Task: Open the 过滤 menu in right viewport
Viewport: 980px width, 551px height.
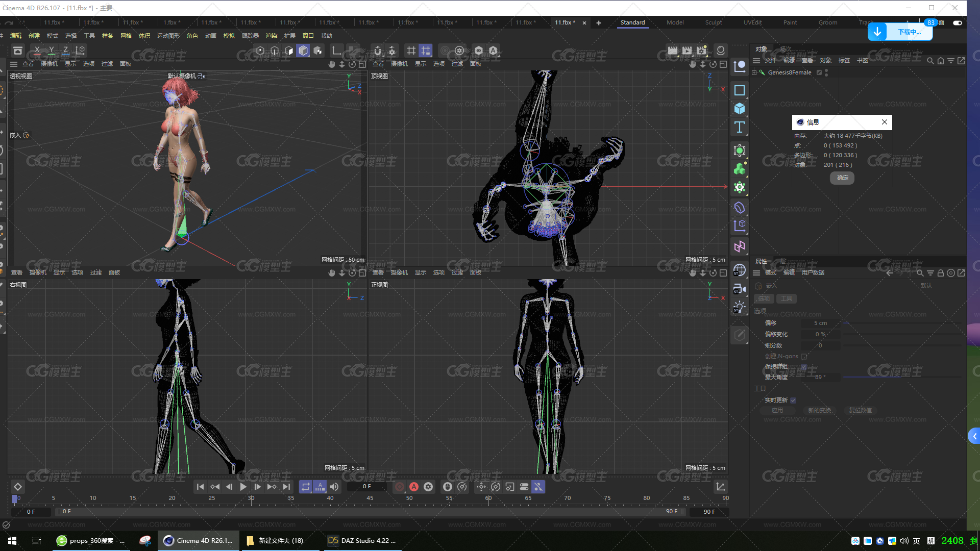Action: pos(96,272)
